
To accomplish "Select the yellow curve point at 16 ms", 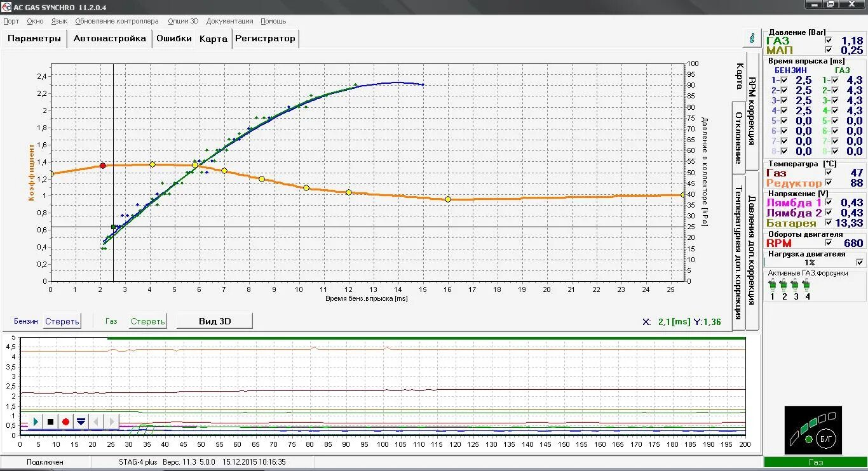I will coord(448,199).
